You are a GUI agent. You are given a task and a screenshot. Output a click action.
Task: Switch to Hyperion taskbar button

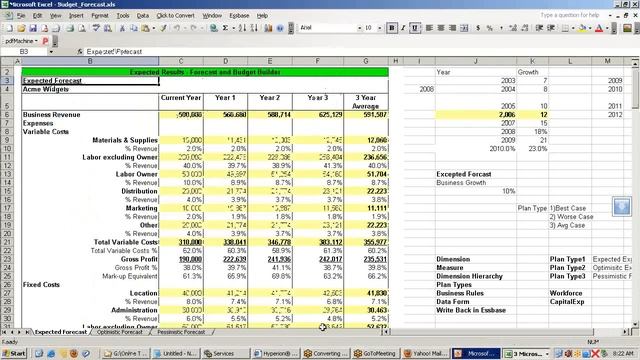coord(275,353)
